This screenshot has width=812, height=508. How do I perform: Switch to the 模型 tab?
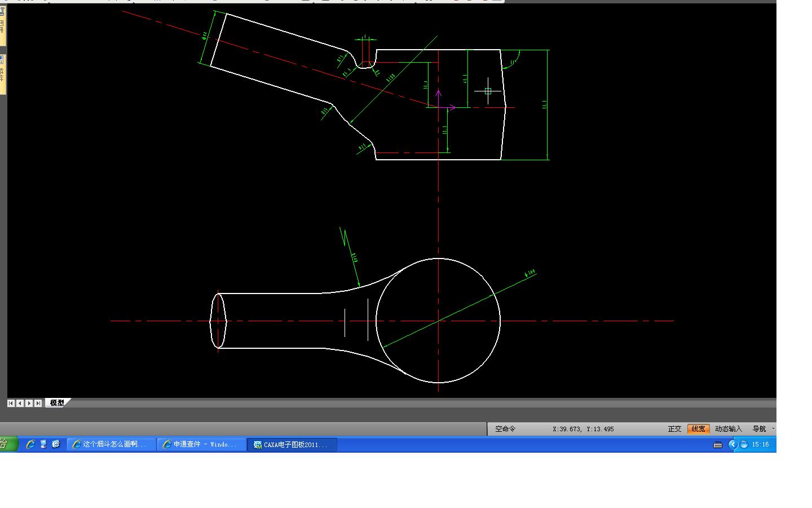point(57,403)
